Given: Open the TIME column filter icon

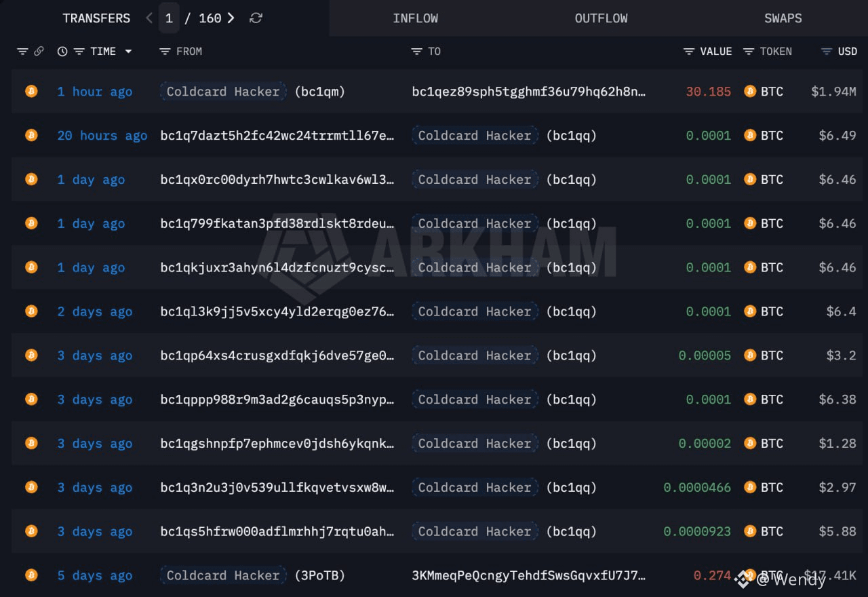Looking at the screenshot, I should 79,52.
